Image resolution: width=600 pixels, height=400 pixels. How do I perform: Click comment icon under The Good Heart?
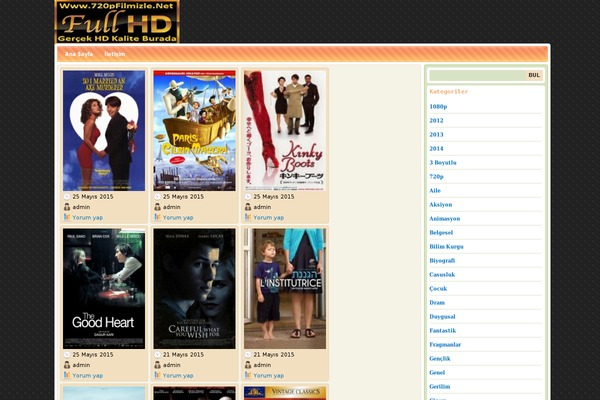(x=67, y=375)
